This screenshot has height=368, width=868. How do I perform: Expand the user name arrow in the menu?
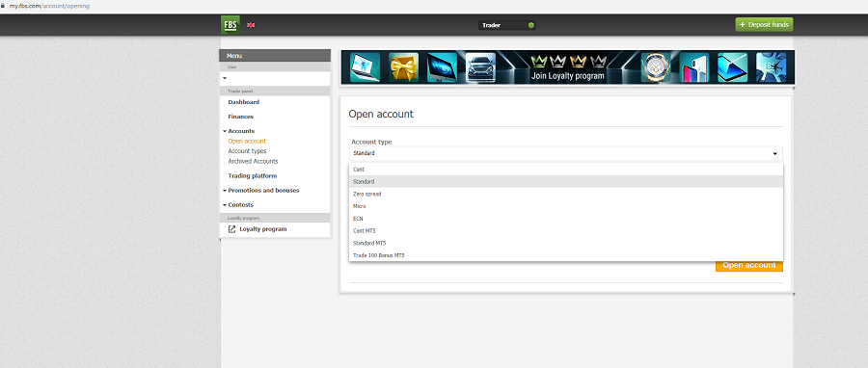225,78
